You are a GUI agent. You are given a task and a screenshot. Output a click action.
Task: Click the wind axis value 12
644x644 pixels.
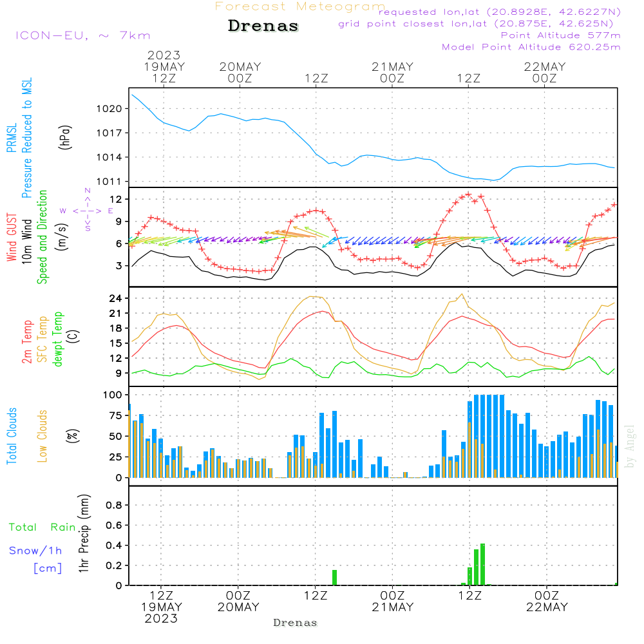pos(116,200)
